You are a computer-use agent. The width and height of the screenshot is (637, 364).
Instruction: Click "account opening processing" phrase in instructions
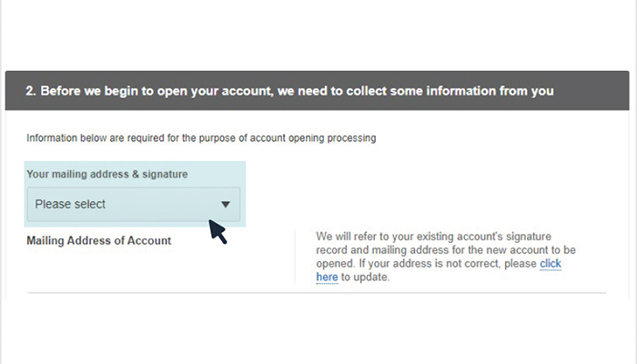click(x=313, y=138)
